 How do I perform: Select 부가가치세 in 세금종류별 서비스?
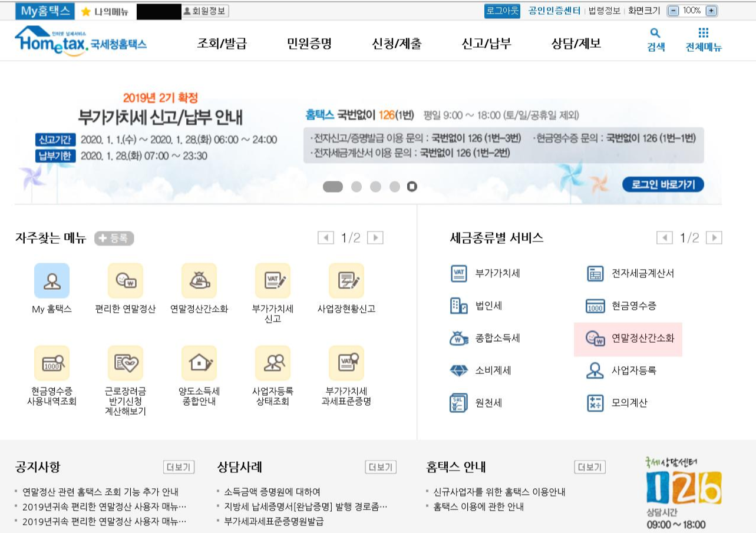(485, 273)
